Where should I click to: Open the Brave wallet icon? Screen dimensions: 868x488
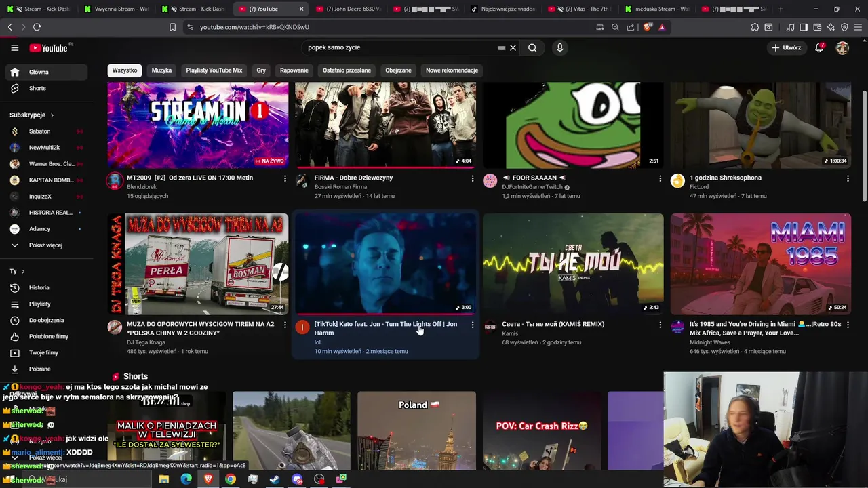point(817,27)
